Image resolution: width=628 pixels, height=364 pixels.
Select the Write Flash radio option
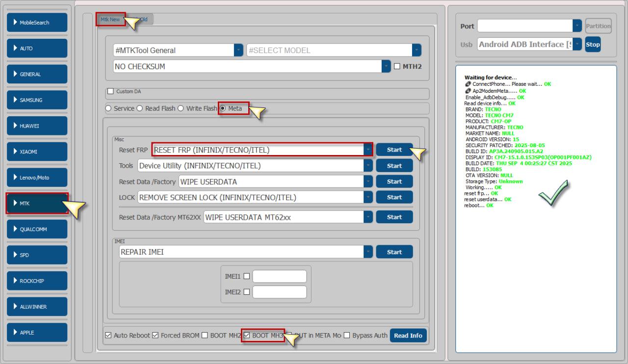coord(181,108)
